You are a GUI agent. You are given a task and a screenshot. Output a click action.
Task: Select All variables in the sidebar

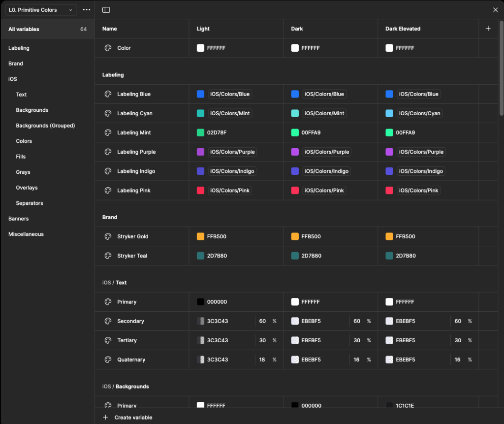click(x=48, y=29)
